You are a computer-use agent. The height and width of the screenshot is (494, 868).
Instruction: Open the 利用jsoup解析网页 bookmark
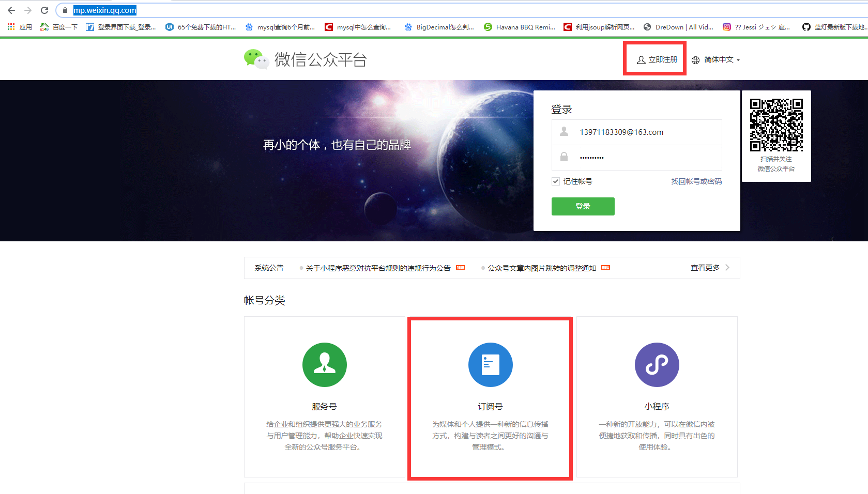pos(599,27)
